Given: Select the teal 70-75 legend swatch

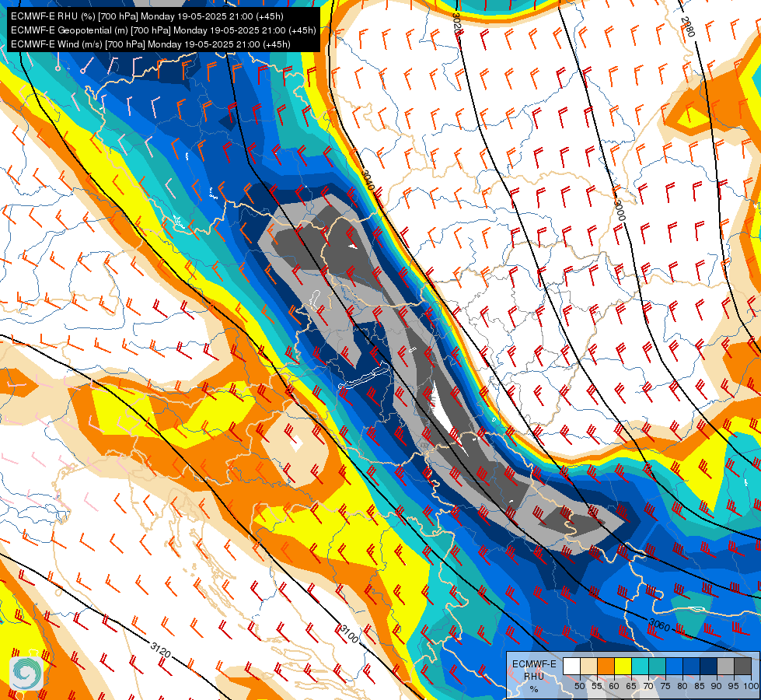Looking at the screenshot, I should (x=657, y=666).
